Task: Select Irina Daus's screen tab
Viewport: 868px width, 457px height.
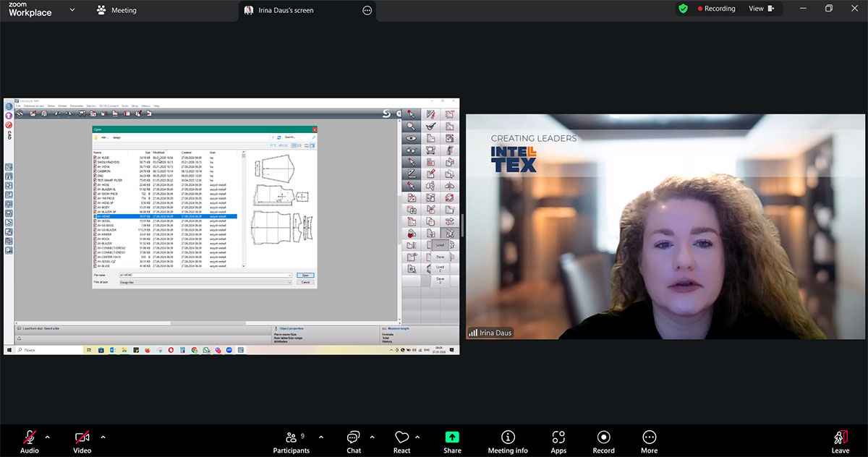Action: 286,10
